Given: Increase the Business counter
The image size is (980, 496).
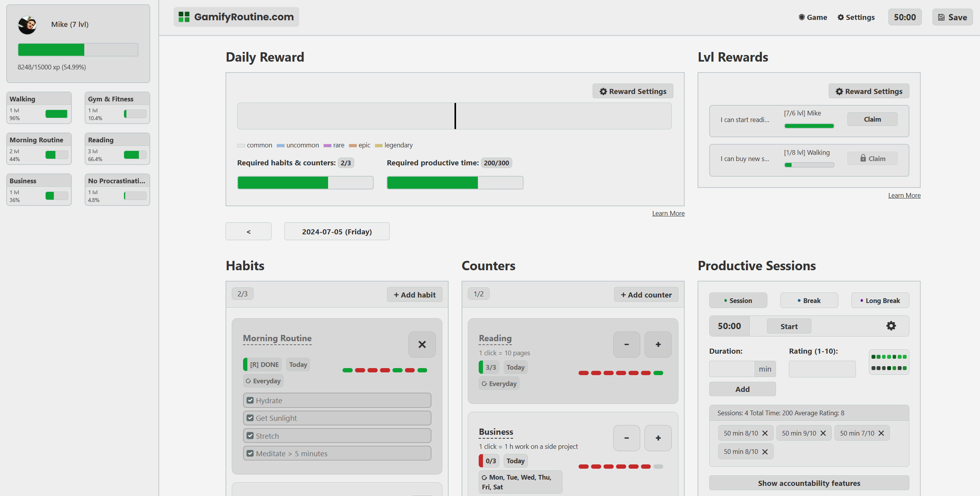Looking at the screenshot, I should pos(658,438).
